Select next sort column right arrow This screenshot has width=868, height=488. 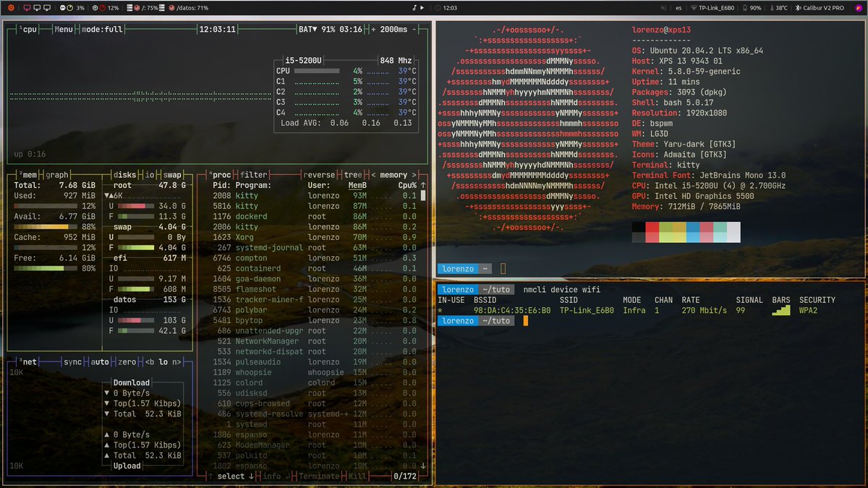click(414, 175)
